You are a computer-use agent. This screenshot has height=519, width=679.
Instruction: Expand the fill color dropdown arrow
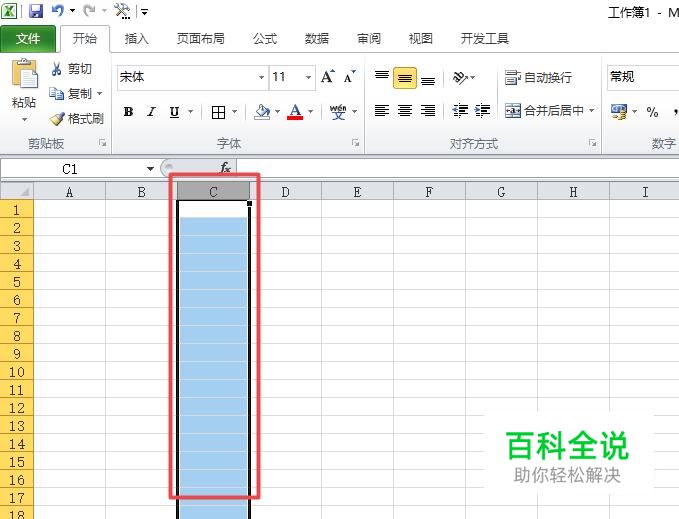(278, 112)
